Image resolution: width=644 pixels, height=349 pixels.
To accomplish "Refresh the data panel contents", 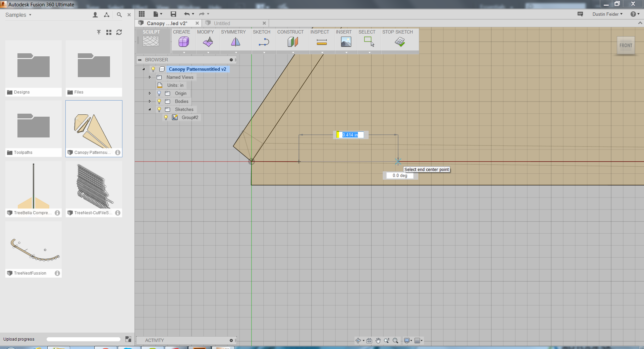I will point(119,32).
